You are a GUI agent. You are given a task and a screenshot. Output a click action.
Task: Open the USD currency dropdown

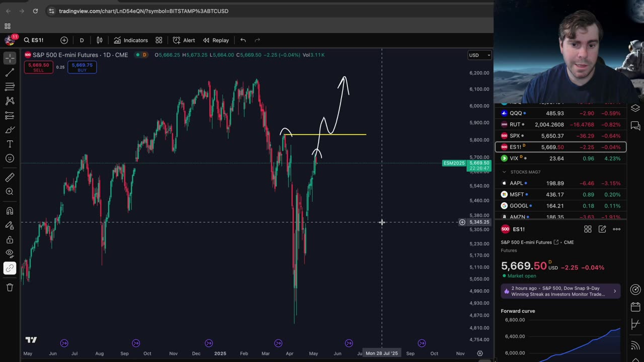coord(479,55)
